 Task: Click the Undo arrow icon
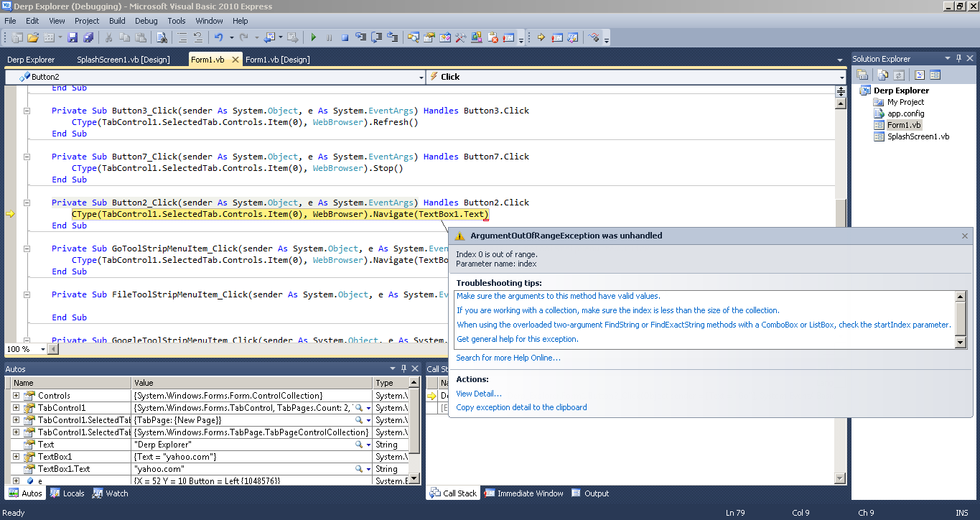point(218,37)
